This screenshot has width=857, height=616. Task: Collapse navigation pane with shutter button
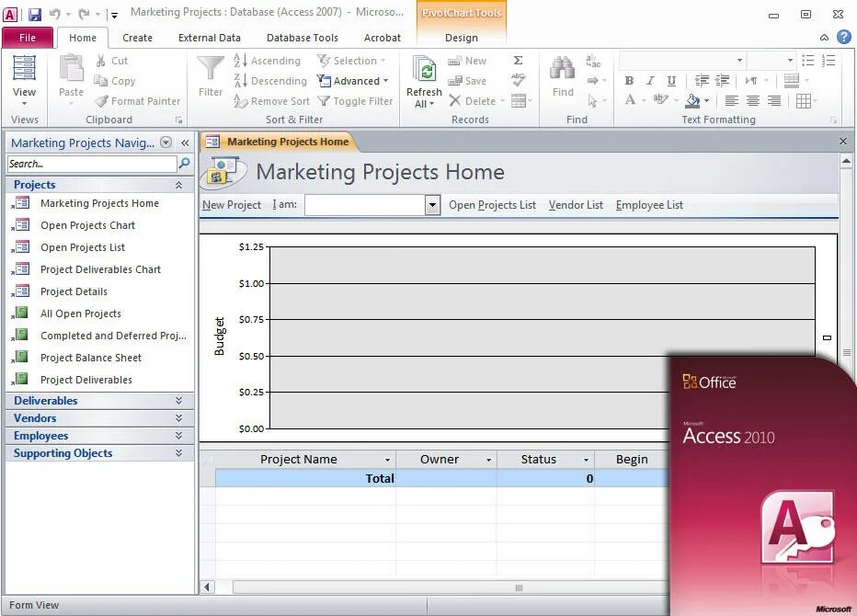click(185, 143)
